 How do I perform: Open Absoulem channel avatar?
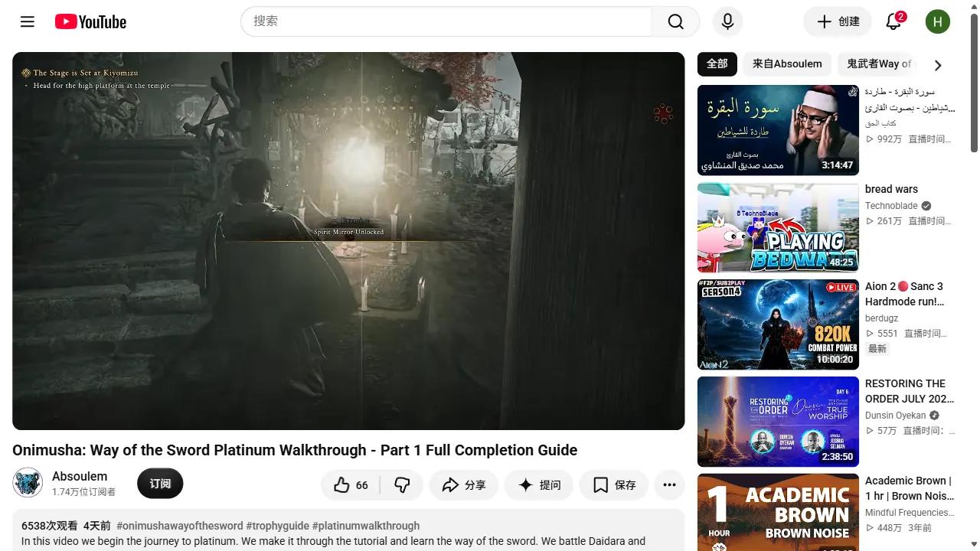click(28, 483)
